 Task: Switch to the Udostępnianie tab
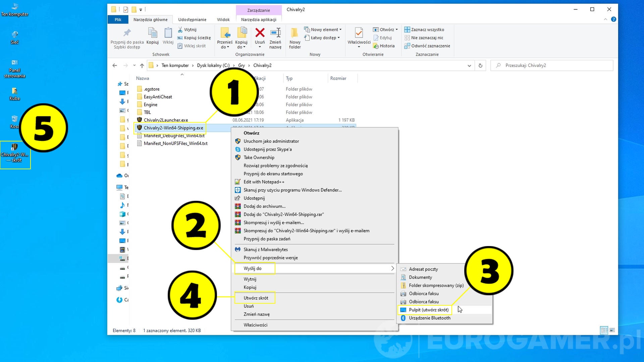tap(192, 19)
